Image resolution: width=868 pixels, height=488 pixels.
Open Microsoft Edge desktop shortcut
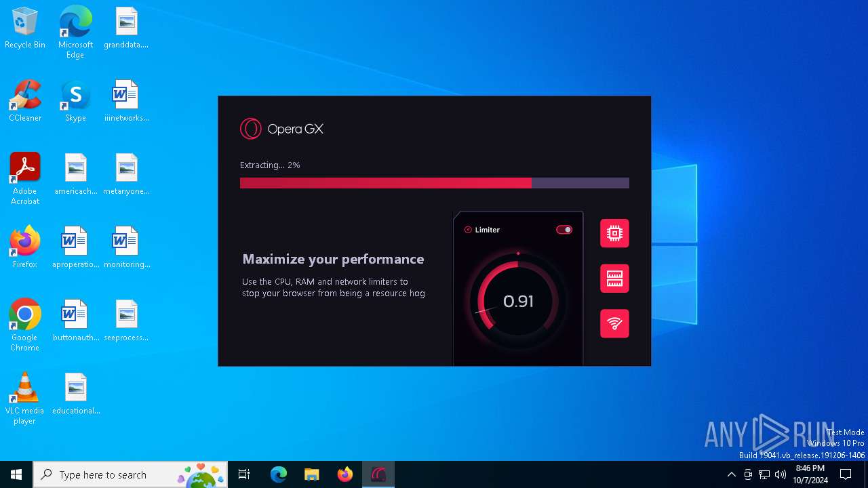click(x=75, y=33)
